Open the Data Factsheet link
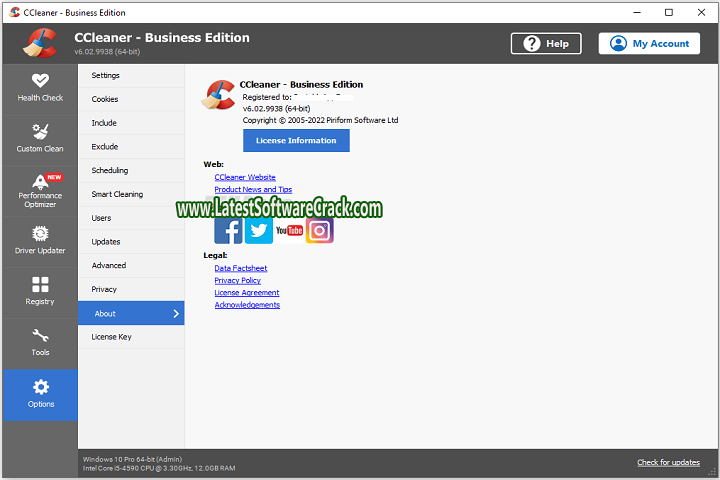This screenshot has height=480, width=720. (241, 268)
